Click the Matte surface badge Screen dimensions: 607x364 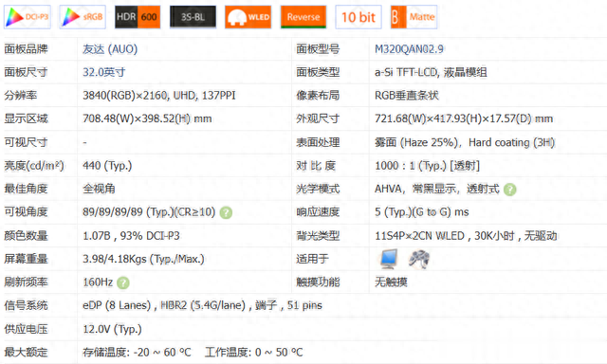coord(414,17)
